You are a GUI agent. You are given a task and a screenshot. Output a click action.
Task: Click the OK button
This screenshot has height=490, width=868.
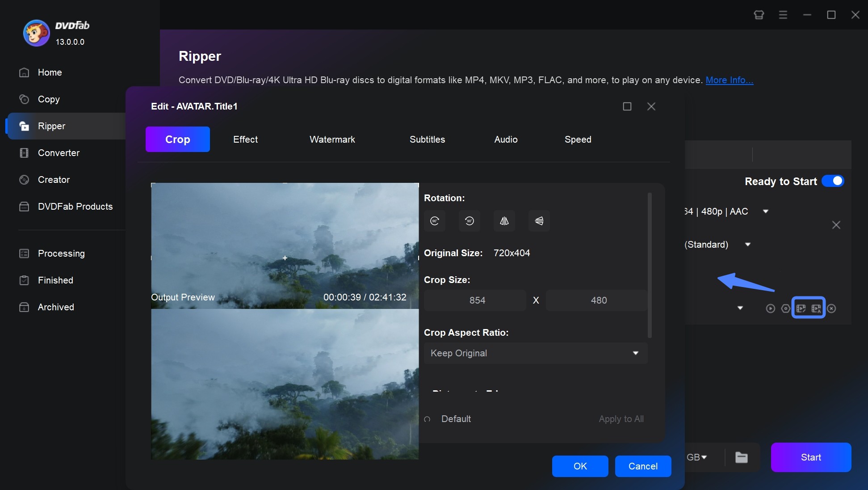tap(579, 466)
